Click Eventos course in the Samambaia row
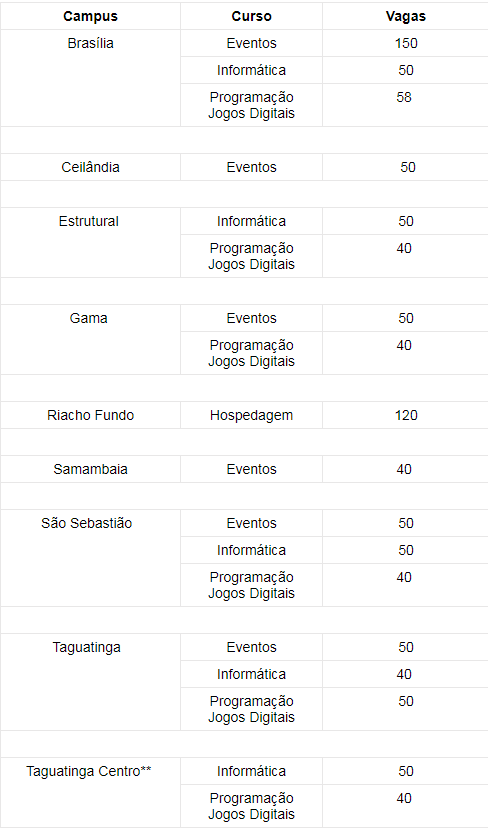Screen dimensions: 488x828 coord(251,469)
